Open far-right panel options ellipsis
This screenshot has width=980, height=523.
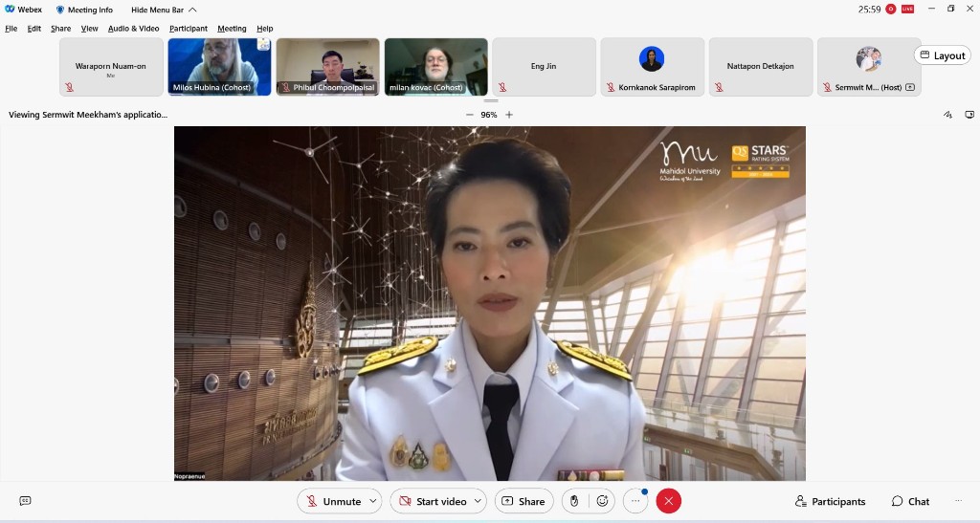tap(958, 501)
